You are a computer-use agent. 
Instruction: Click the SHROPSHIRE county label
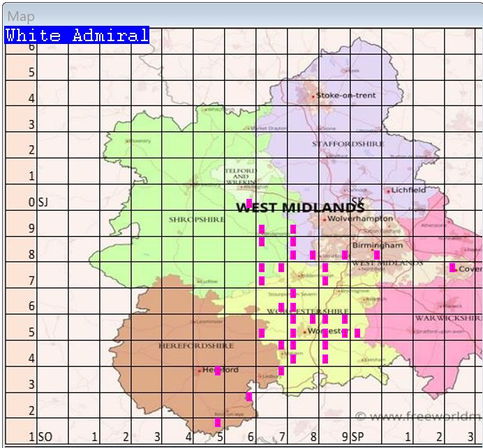196,219
